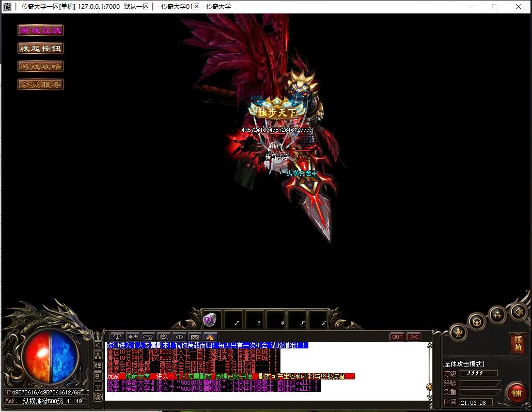Open the inventory chest round icon

[x=477, y=322]
